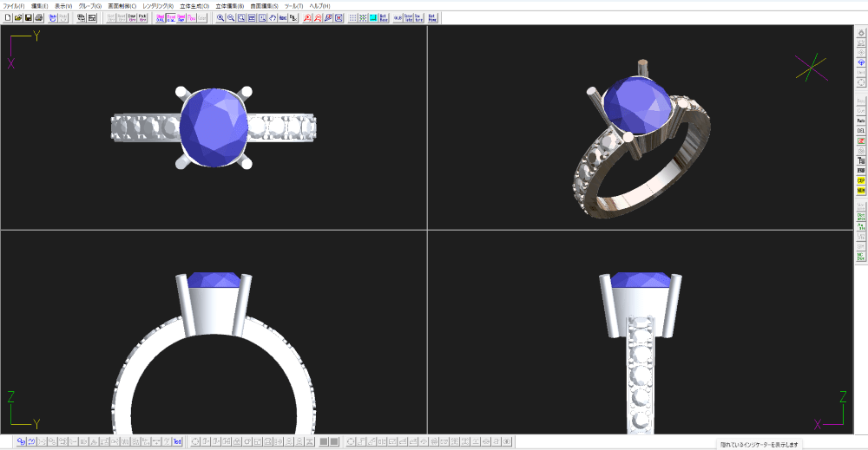Open the ファイル(F) menu
Screen dimensions: 868x450
tap(13, 5)
